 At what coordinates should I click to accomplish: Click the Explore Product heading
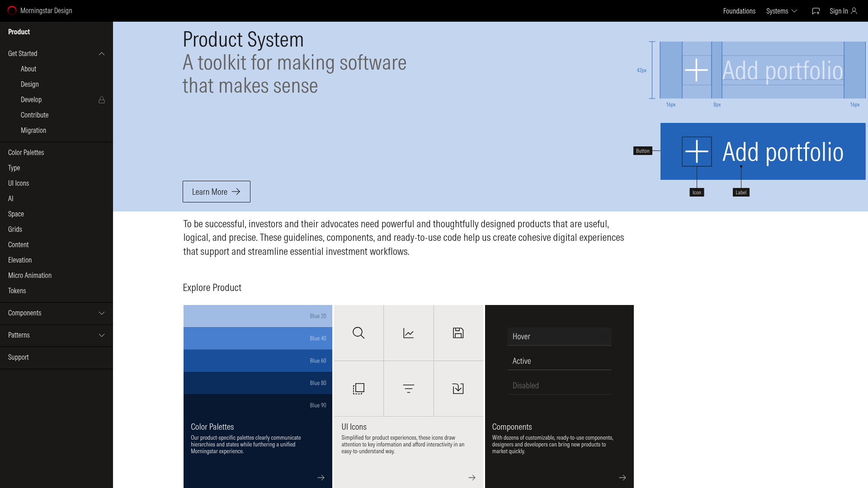212,288
